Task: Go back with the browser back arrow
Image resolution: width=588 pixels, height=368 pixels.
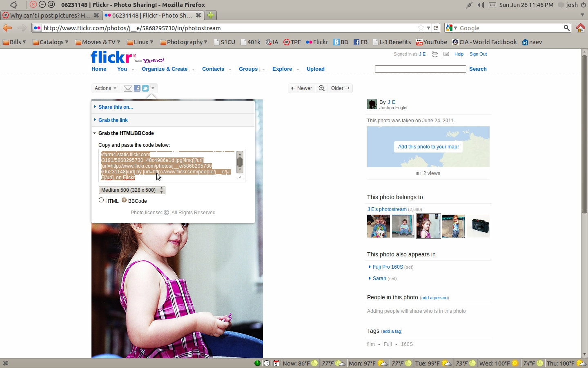Action: pyautogui.click(x=7, y=28)
